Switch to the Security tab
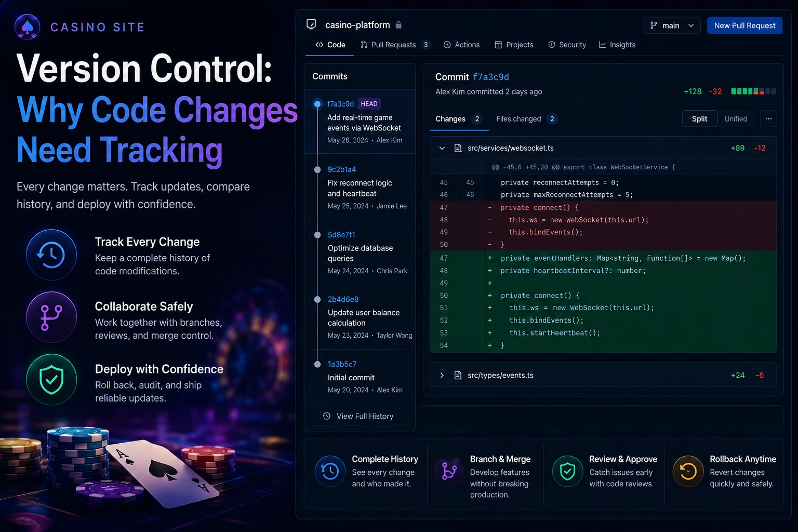798x532 pixels. pos(567,45)
